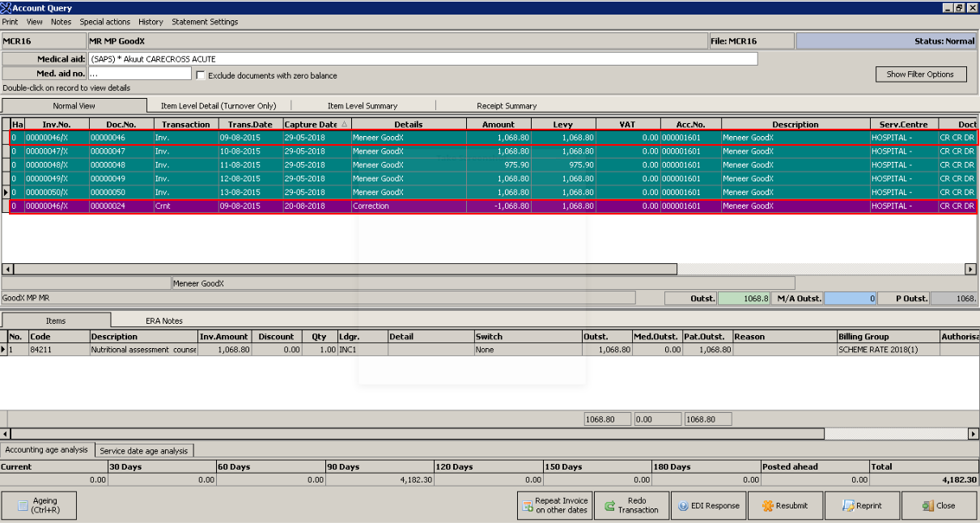Click the Reprint document icon
The image size is (980, 523).
pos(848,506)
